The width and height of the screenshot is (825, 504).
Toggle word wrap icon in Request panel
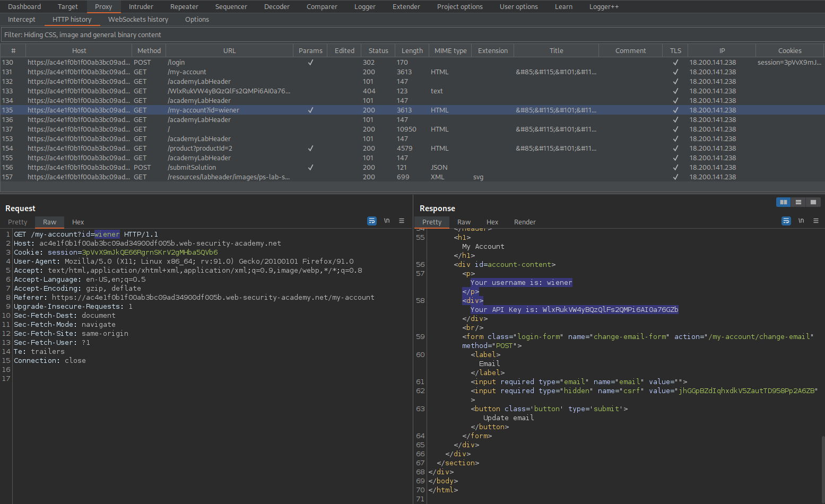[372, 221]
